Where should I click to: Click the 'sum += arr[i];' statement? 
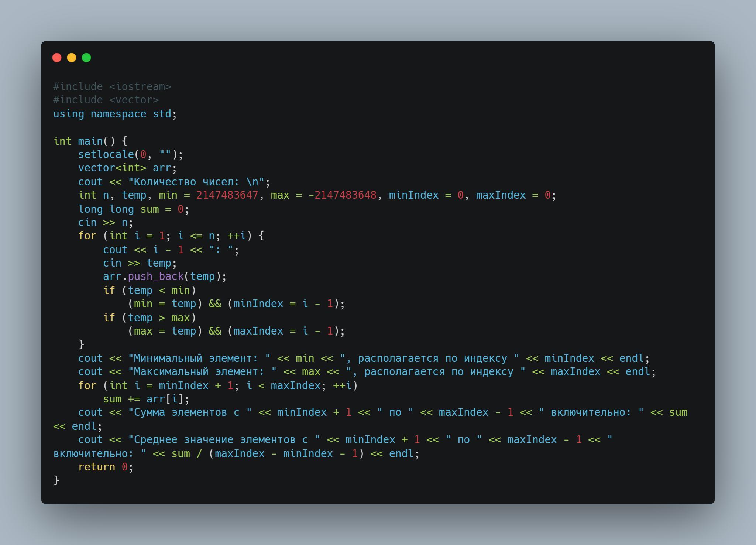pos(146,399)
